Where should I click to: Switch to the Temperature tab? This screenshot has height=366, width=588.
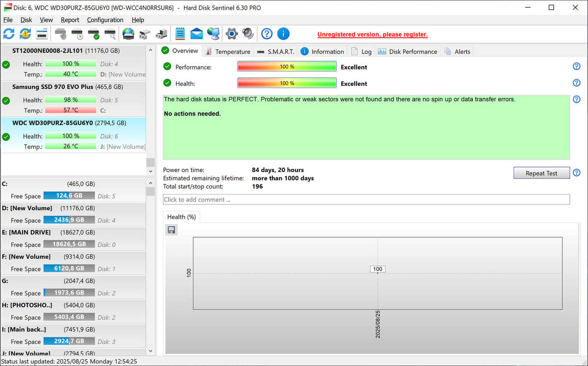(x=228, y=51)
